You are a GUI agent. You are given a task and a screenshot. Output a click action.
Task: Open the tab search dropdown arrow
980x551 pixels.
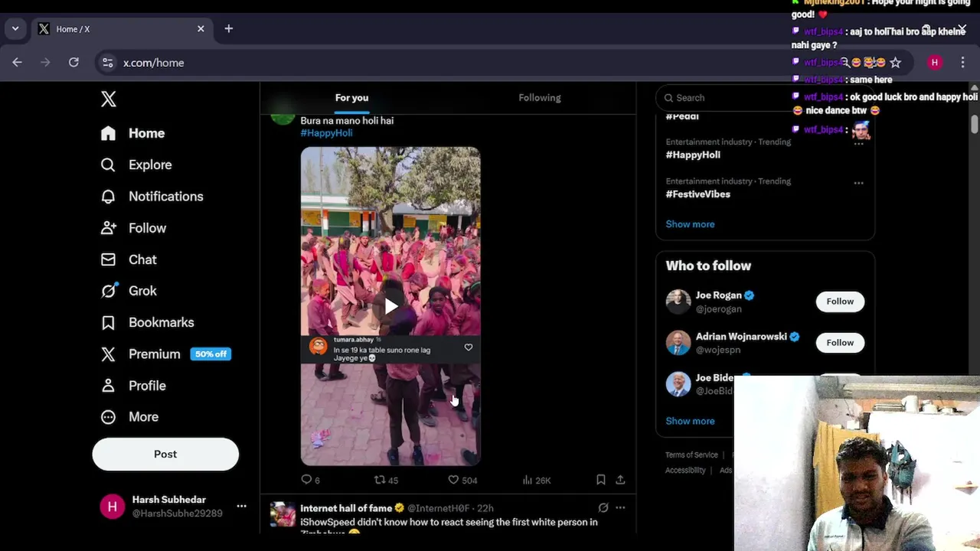click(x=15, y=29)
